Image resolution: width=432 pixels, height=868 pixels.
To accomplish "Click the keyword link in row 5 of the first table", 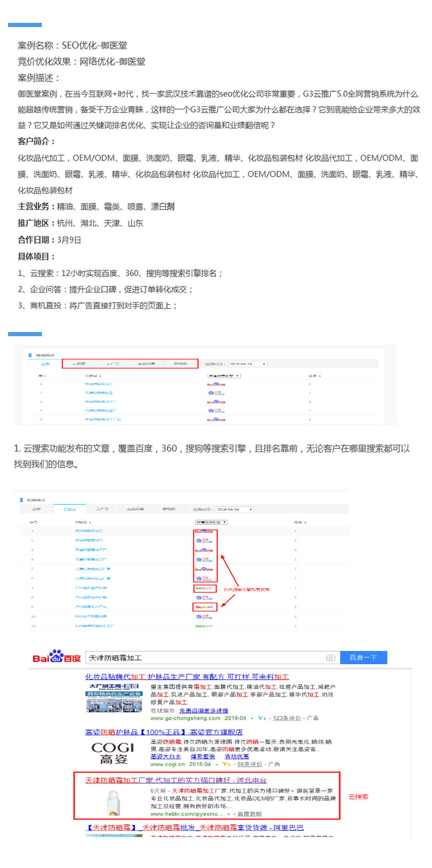I will click(x=103, y=419).
